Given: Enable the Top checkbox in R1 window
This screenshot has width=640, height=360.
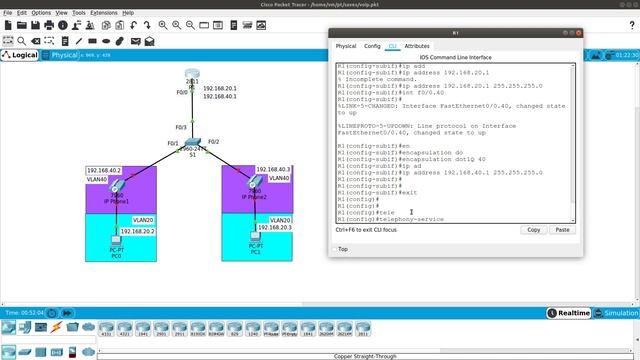Looking at the screenshot, I should 334,249.
